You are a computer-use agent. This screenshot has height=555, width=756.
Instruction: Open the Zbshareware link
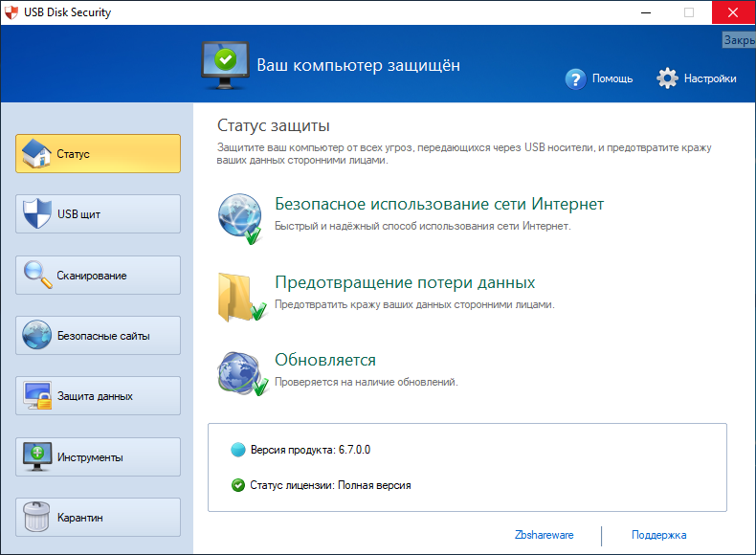[x=545, y=535]
